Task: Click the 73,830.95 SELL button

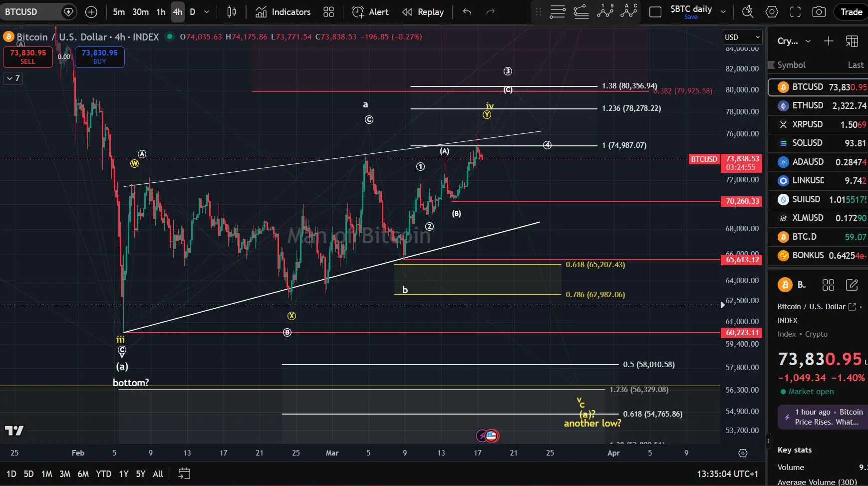Action: [28, 57]
